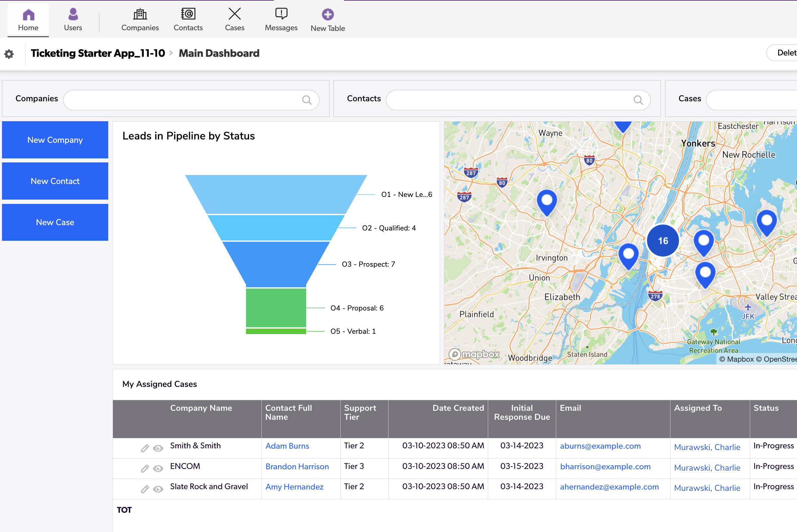
Task: Sort table by Date Created column header
Action: 458,408
